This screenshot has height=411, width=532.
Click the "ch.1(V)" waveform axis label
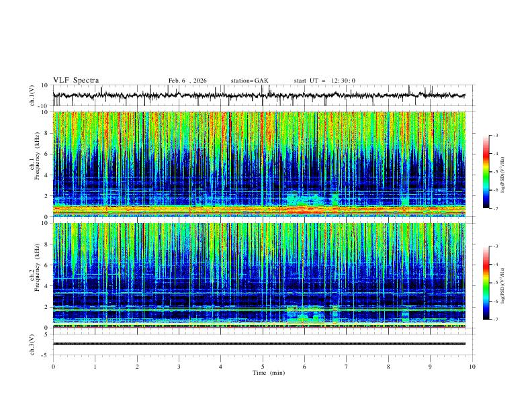[x=32, y=95]
